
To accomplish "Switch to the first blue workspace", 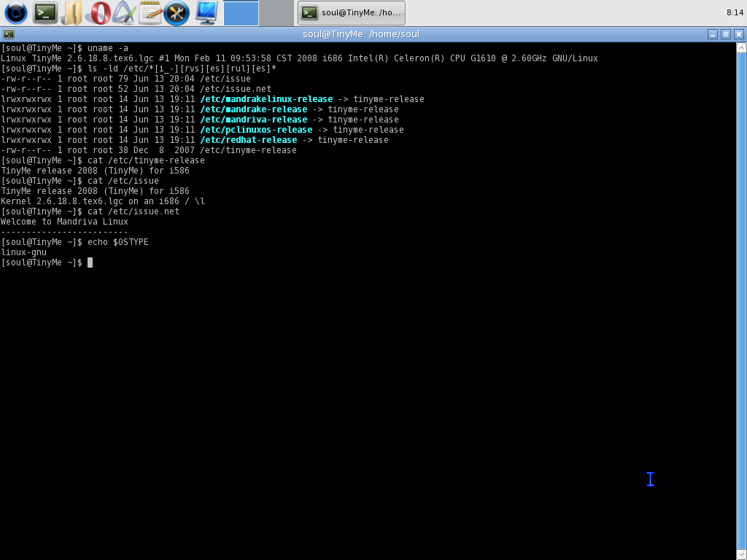I will (241, 13).
